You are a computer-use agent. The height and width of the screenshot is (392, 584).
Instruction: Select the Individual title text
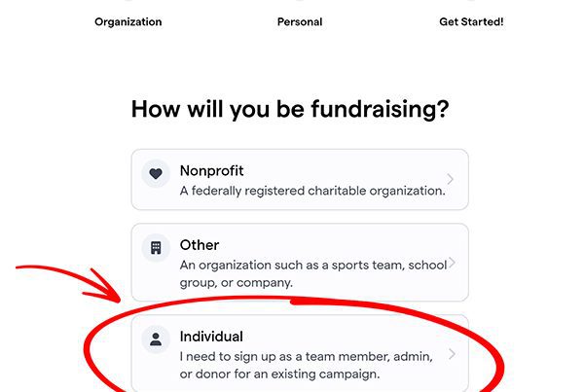point(211,337)
